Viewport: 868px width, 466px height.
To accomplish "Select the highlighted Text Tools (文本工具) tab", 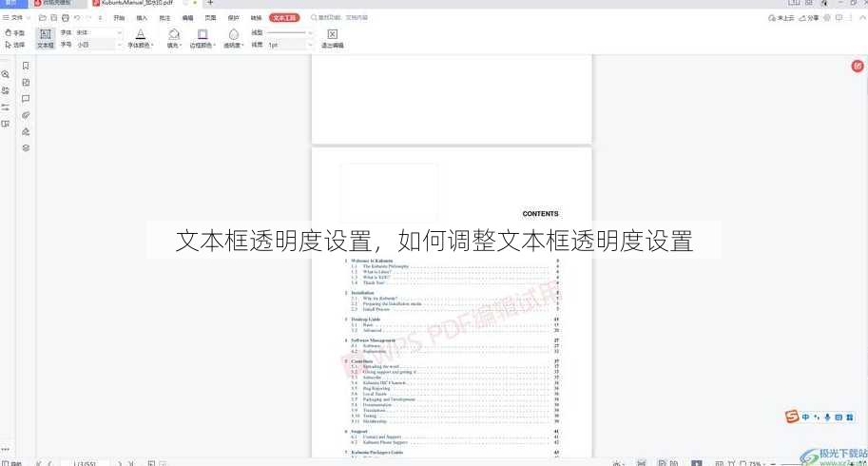I will click(x=284, y=18).
